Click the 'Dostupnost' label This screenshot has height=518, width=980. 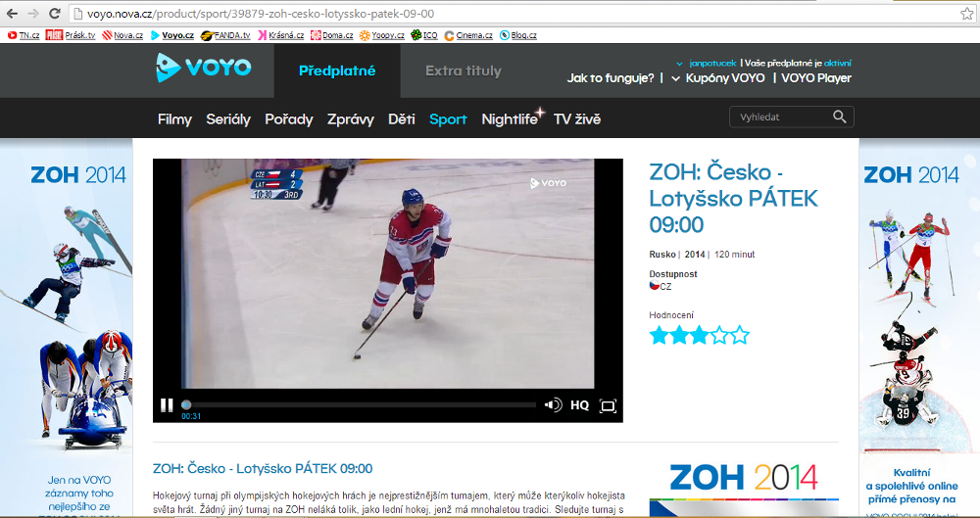673,273
